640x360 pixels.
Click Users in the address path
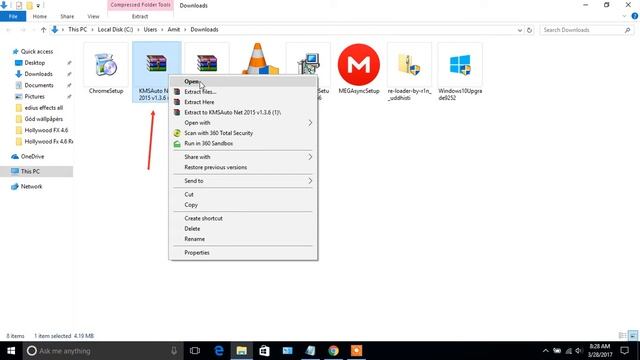[150, 30]
